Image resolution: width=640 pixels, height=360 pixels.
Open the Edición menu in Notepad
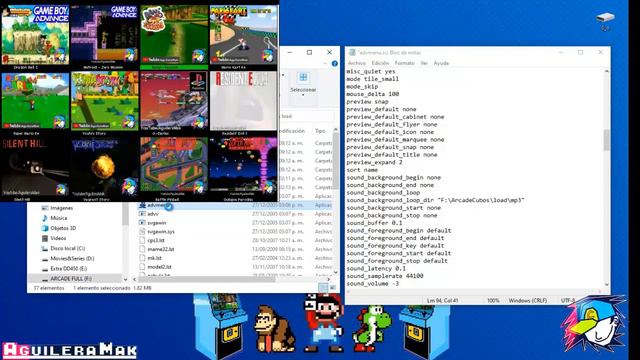(x=380, y=63)
